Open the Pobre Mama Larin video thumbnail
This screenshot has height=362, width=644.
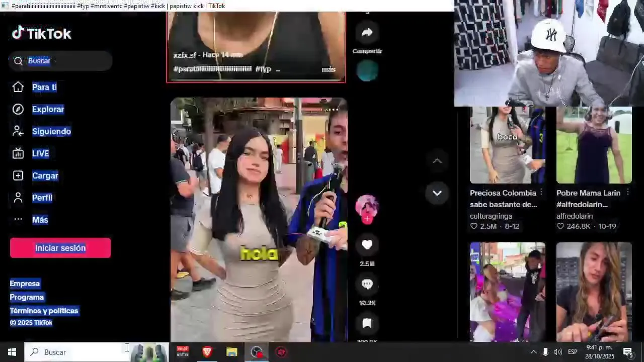[594, 145]
